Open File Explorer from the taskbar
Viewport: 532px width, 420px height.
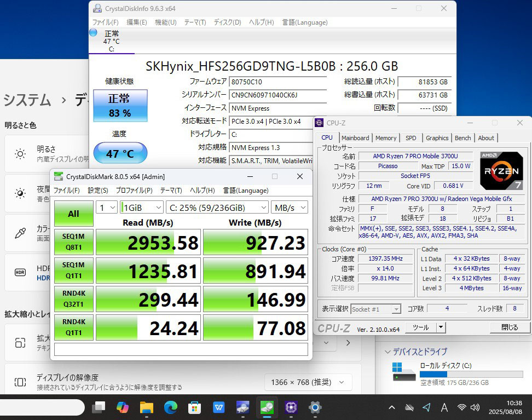147,407
